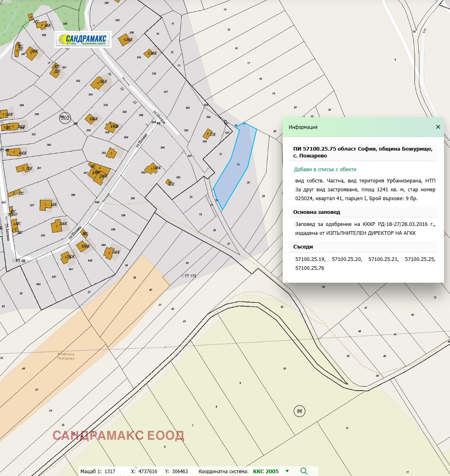Click the 'Добави в списък с обекти' link

pos(325,170)
